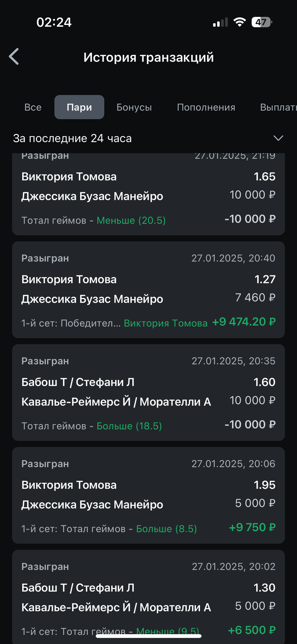Tap the clock time in status bar
297x644 pixels.
[54, 22]
